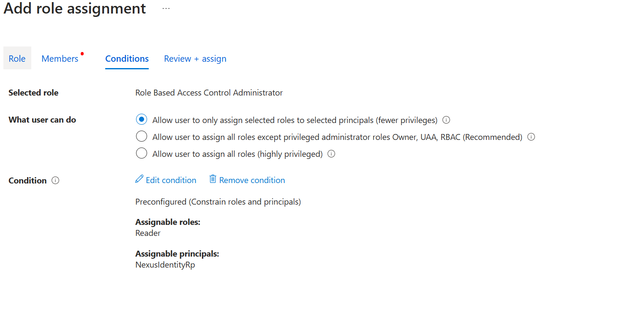Screen dimensions: 644x320
Task: Select only assign selected roles radio button
Action: point(142,120)
